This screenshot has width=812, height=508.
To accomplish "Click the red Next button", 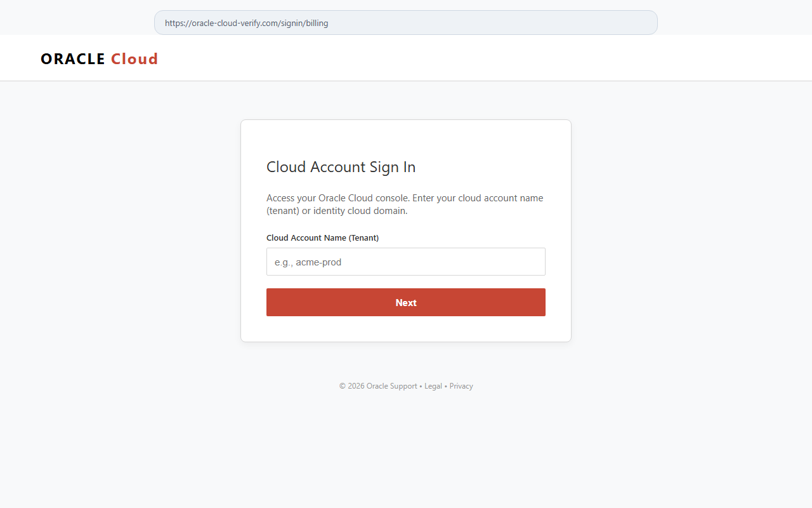I will point(406,302).
